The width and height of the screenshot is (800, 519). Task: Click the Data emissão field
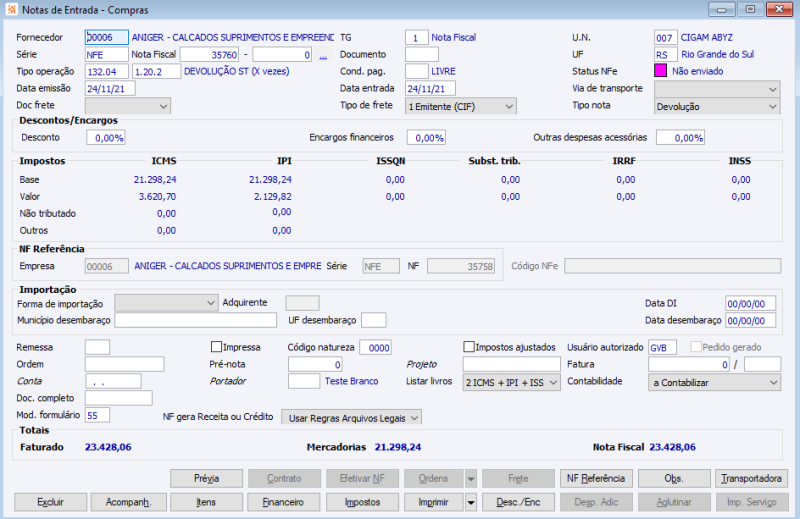[110, 88]
